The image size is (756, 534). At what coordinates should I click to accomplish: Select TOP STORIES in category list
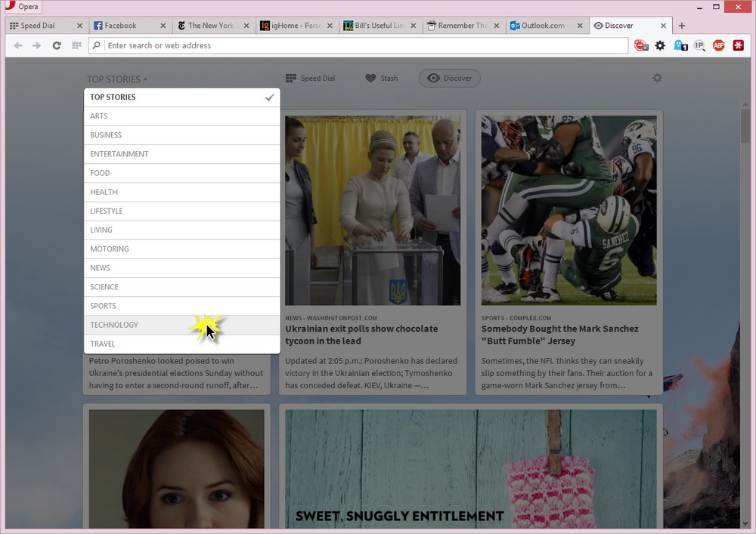(x=182, y=97)
